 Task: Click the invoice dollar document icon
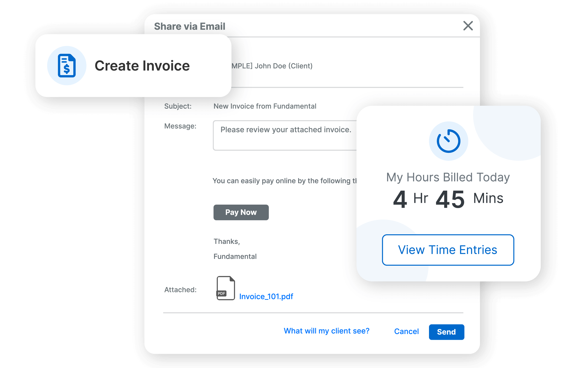(x=67, y=66)
